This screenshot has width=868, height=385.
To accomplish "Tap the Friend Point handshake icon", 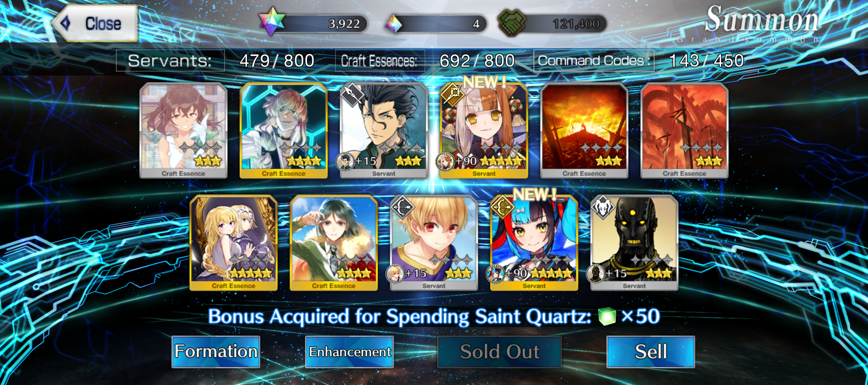I will pos(512,23).
